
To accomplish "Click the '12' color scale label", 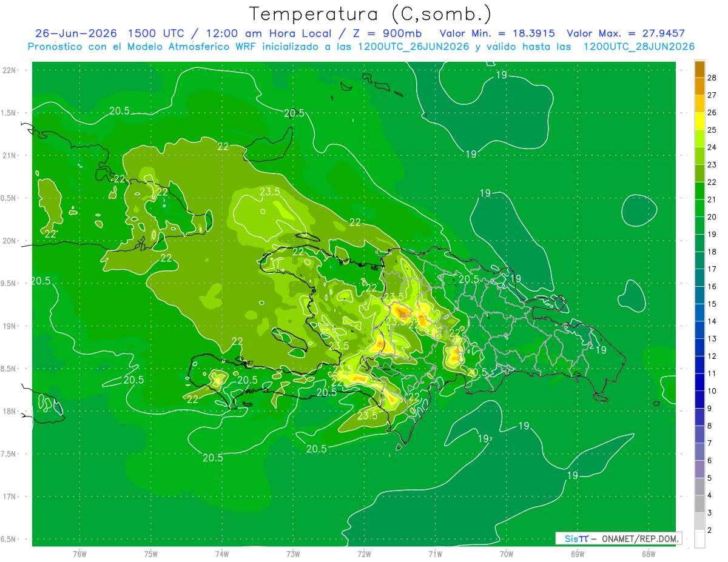I will click(712, 356).
